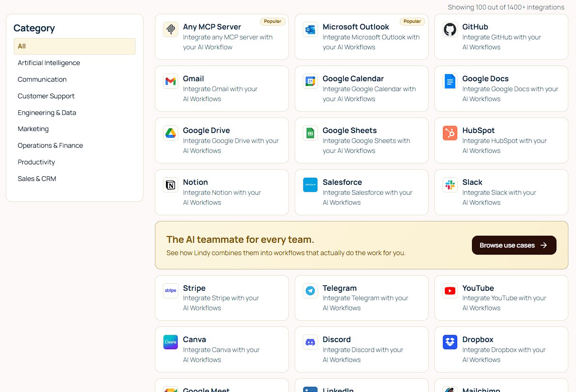Open the Slack title link
Viewport: 576px width, 392px height.
tap(472, 182)
